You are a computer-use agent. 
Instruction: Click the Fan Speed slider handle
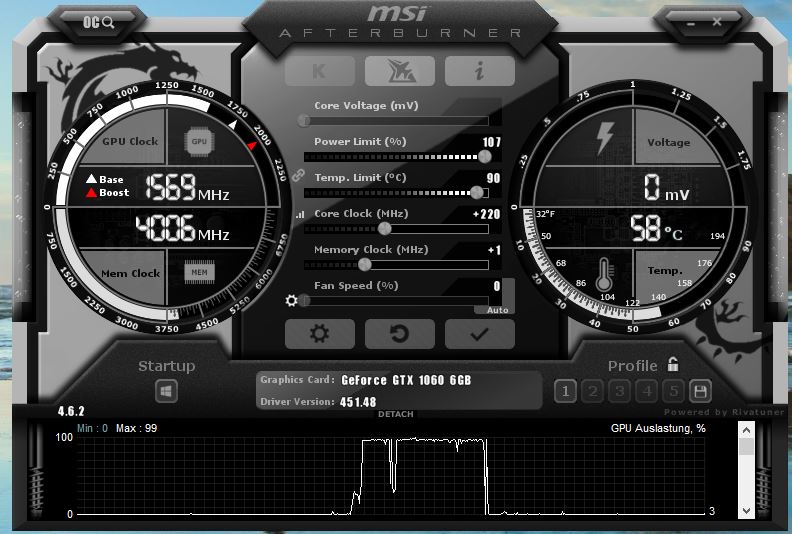tap(304, 301)
